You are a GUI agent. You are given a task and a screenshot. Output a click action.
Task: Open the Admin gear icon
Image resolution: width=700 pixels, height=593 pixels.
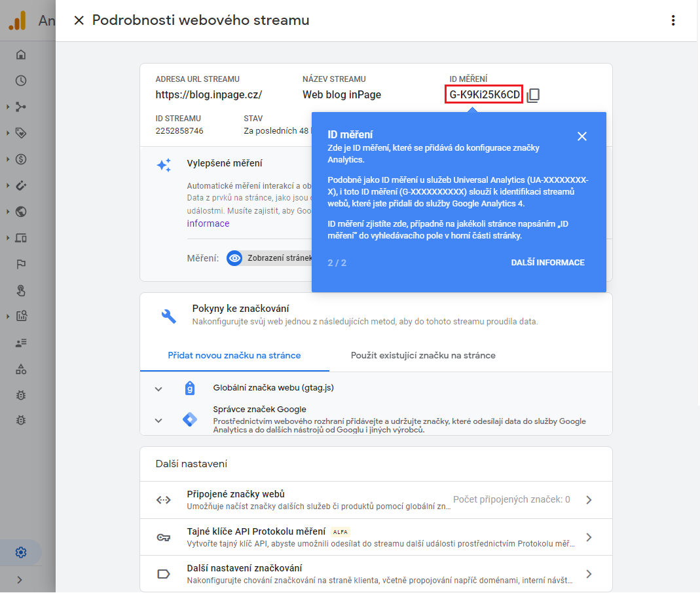pyautogui.click(x=21, y=552)
